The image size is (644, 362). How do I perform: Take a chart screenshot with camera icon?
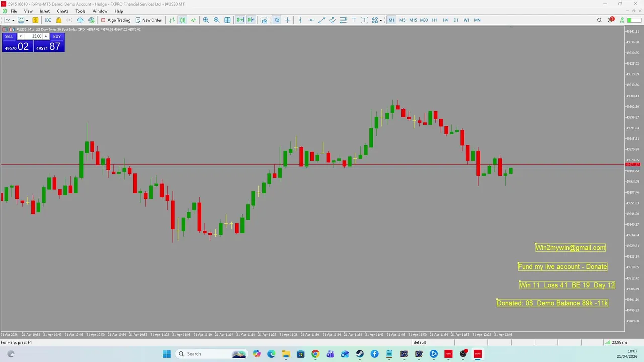pyautogui.click(x=264, y=20)
